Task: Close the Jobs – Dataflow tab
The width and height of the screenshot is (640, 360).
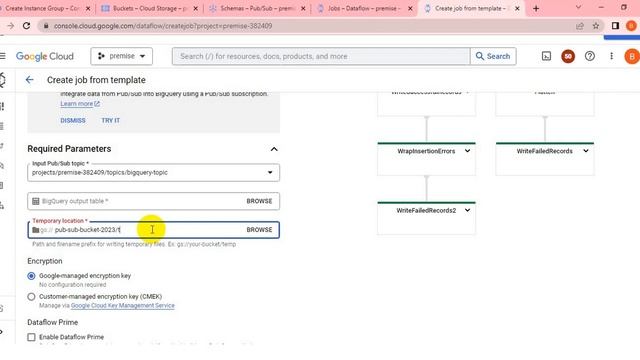Action: [x=410, y=8]
